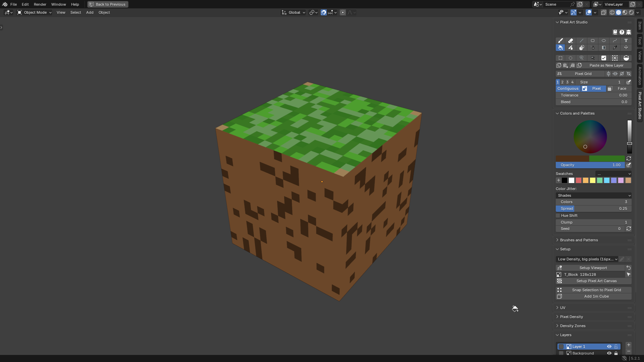Activate the Move tool with four arrows
The width and height of the screenshot is (644, 362).
coord(626,48)
